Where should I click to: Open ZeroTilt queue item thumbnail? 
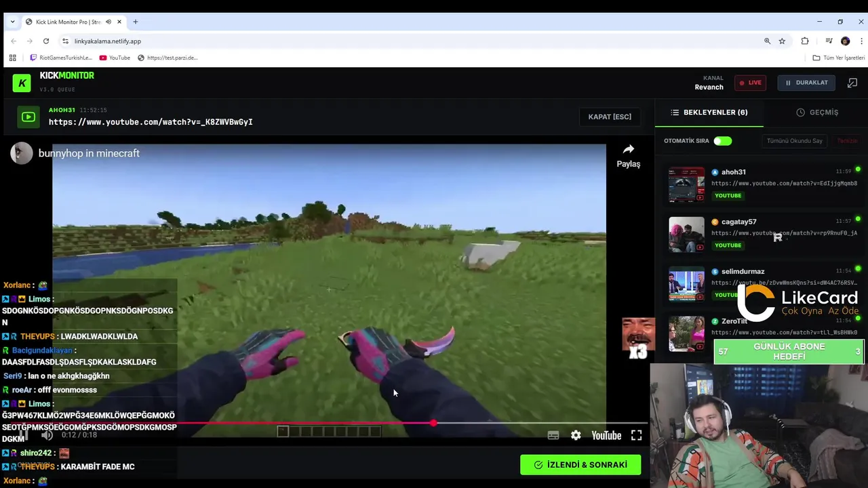pyautogui.click(x=686, y=333)
